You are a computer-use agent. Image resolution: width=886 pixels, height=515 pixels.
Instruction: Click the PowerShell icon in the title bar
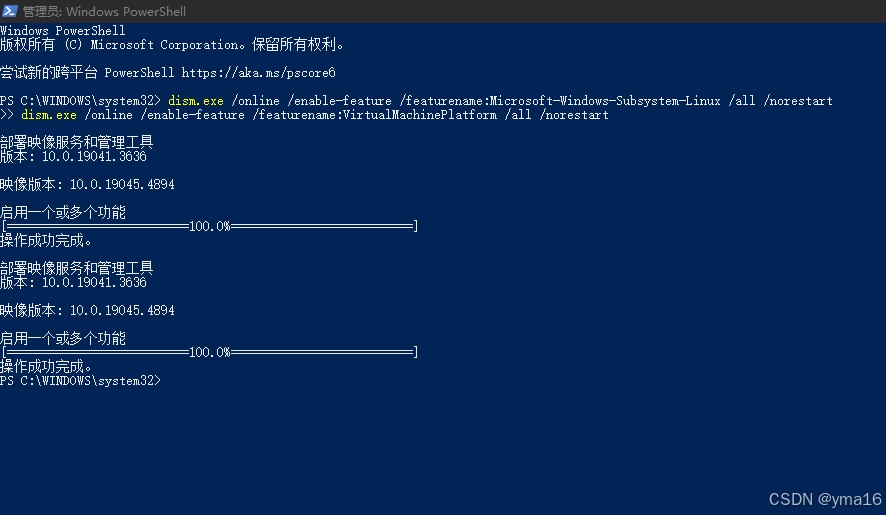point(10,11)
